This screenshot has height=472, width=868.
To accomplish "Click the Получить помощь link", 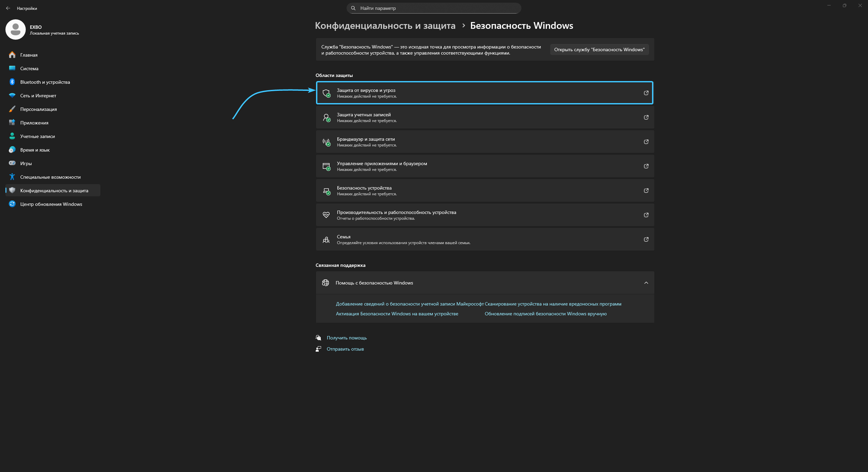I will (347, 338).
